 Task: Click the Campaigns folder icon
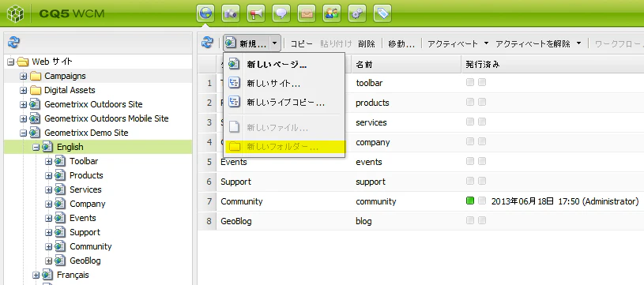(x=36, y=76)
